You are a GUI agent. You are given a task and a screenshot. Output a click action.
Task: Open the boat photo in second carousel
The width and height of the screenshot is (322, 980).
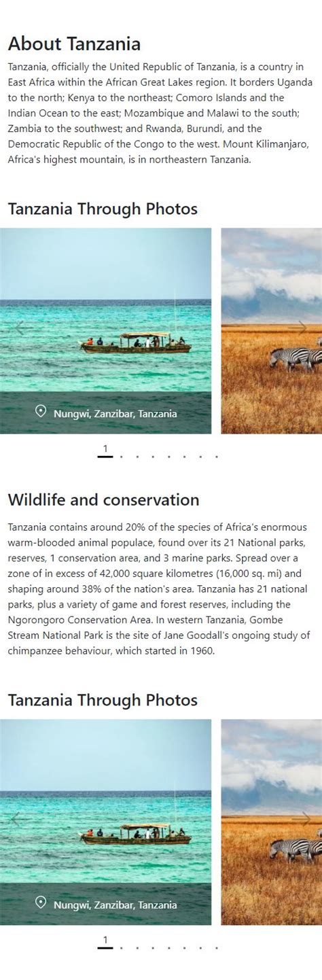click(106, 822)
